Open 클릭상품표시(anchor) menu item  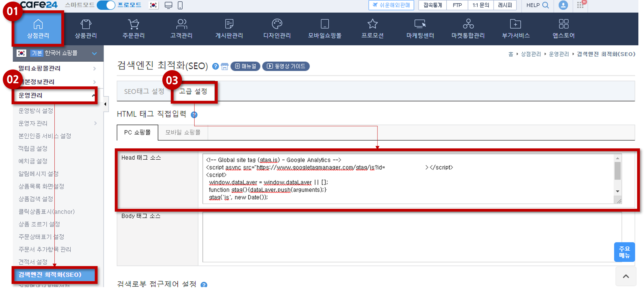tap(47, 212)
